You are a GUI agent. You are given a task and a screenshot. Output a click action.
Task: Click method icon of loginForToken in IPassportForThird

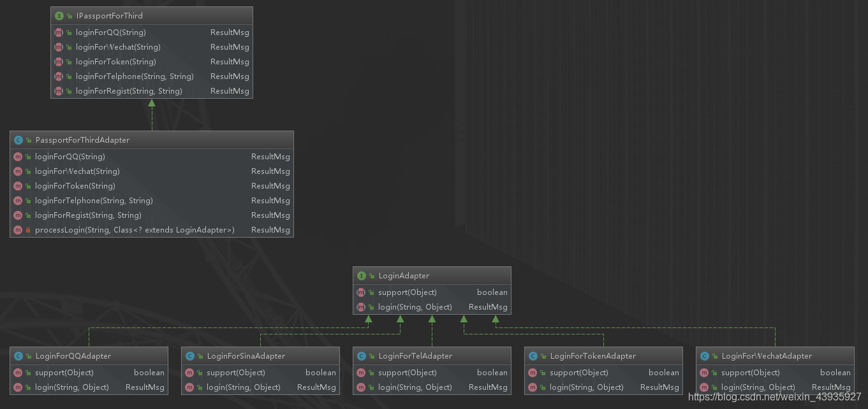click(59, 62)
